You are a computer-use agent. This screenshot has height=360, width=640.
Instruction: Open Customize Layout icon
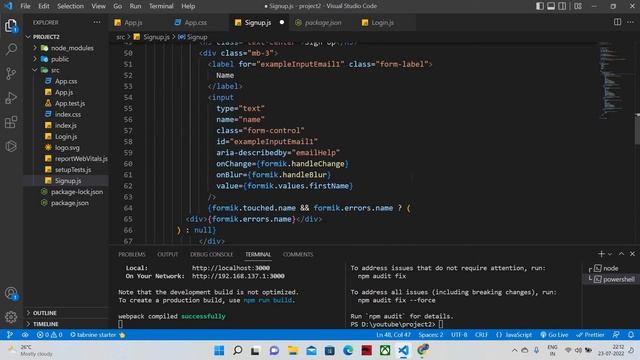click(578, 6)
